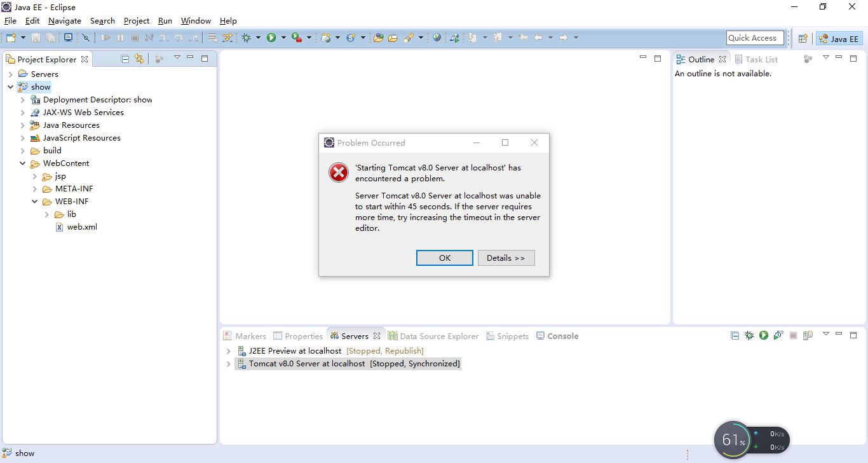Viewport: 868px width, 463px height.
Task: Close the Outline view tab via X
Action: coord(722,59)
